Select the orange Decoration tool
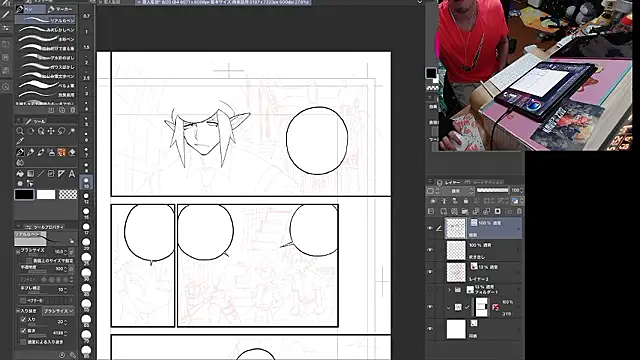 click(62, 153)
